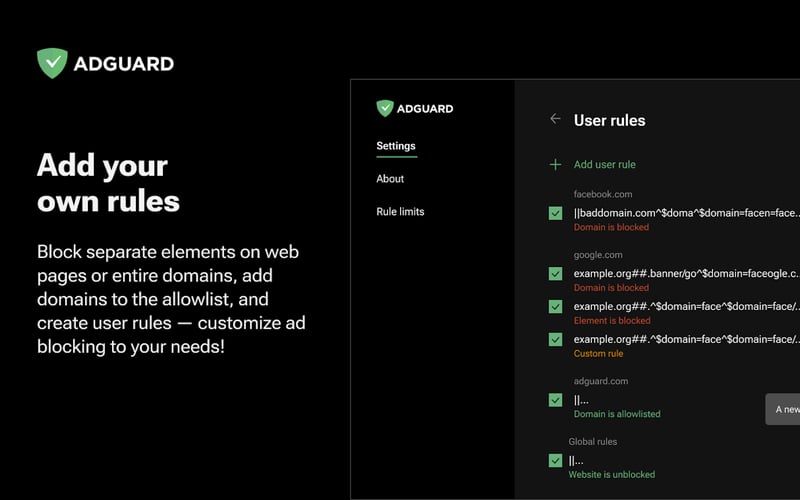800x500 pixels.
Task: Toggle the example.org##.banner rule checkbox
Action: click(555, 273)
